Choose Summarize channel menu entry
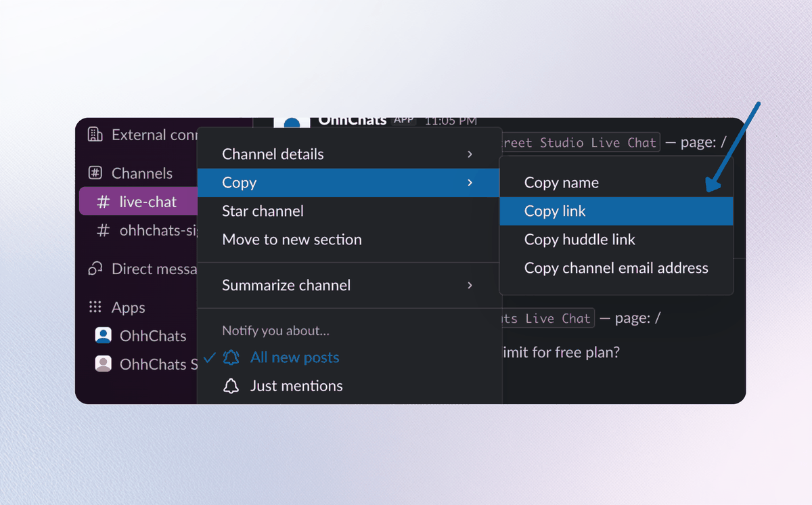The height and width of the screenshot is (505, 812). coord(349,285)
